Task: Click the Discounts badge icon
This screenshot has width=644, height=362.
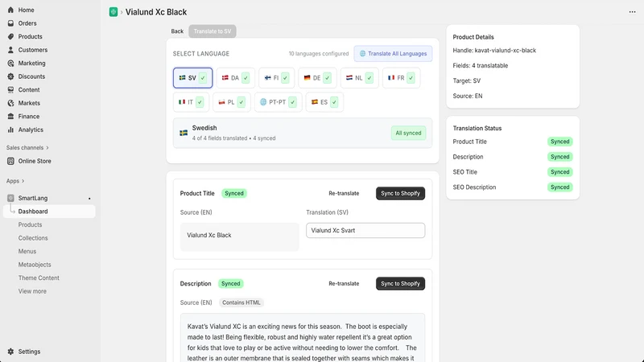Action: tap(10, 76)
